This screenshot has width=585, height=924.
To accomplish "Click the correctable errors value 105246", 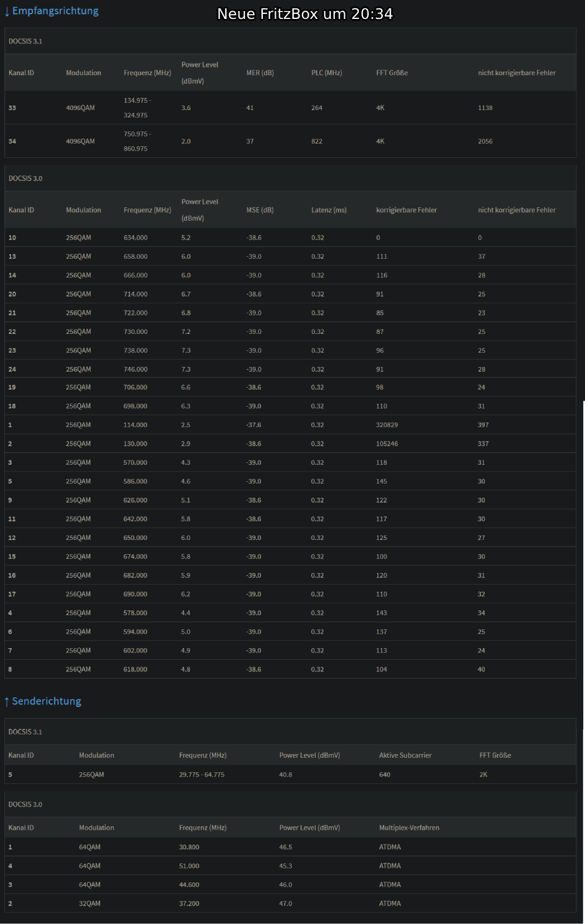I will click(x=387, y=444).
